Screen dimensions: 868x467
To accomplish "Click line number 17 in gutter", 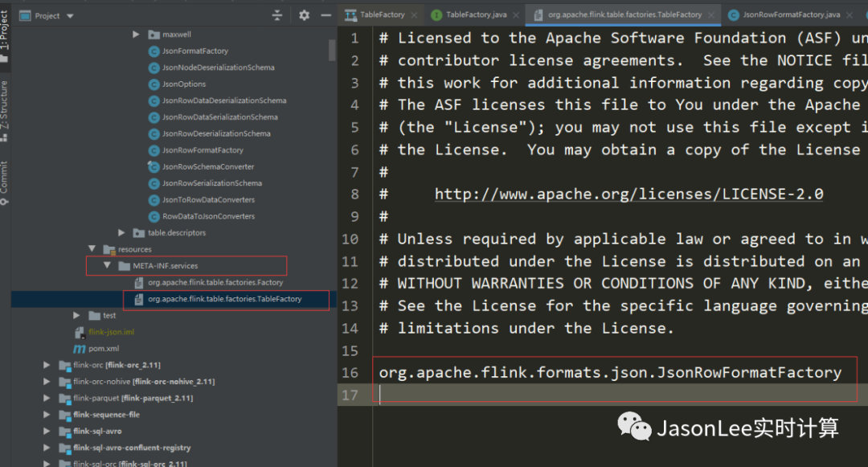I will point(350,395).
